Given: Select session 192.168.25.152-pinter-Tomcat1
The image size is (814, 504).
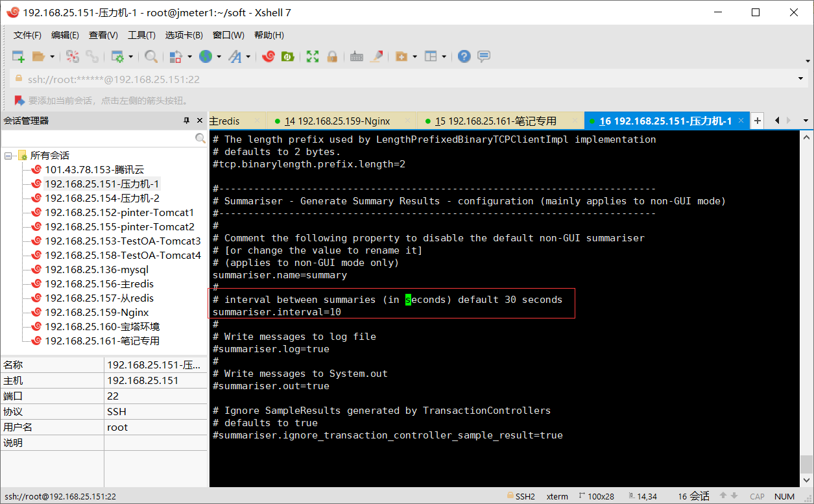Looking at the screenshot, I should point(119,213).
